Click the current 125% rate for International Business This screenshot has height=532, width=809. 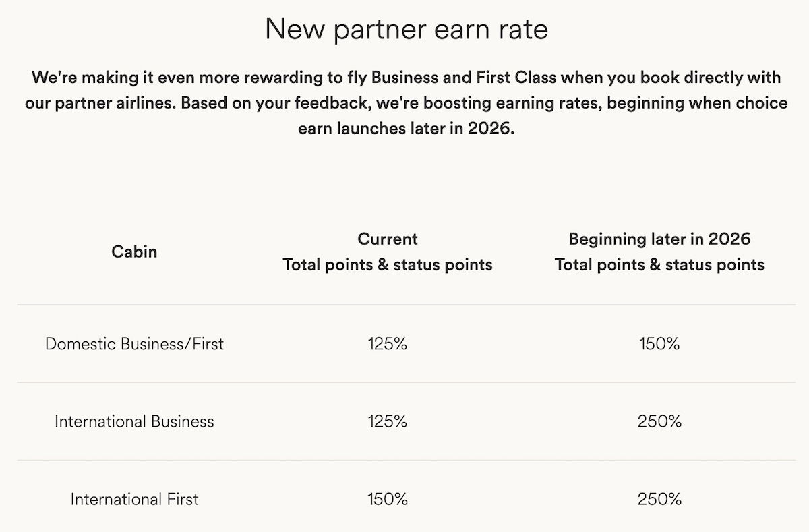388,421
